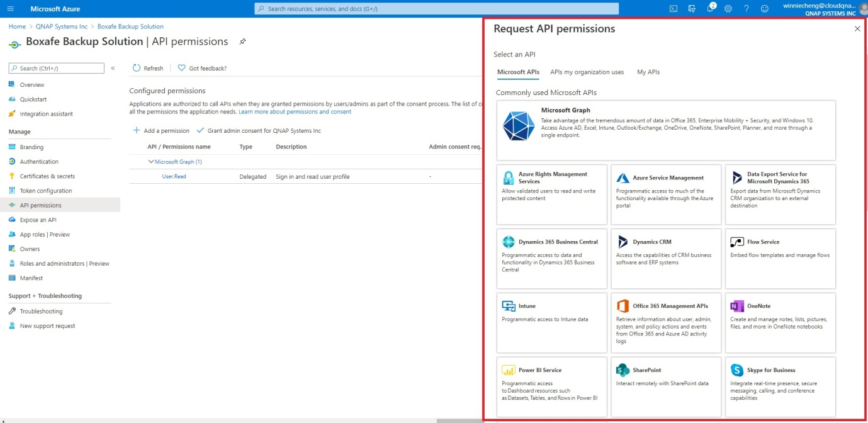Viewport: 868px width, 423px height.
Task: Click the Microsoft Azure logo text
Action: [x=55, y=9]
